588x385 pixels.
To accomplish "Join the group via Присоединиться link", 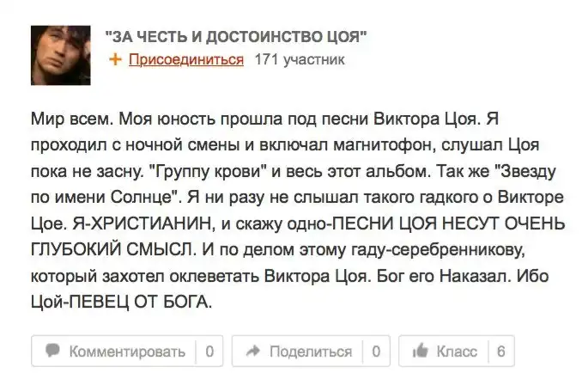I will pyautogui.click(x=185, y=60).
